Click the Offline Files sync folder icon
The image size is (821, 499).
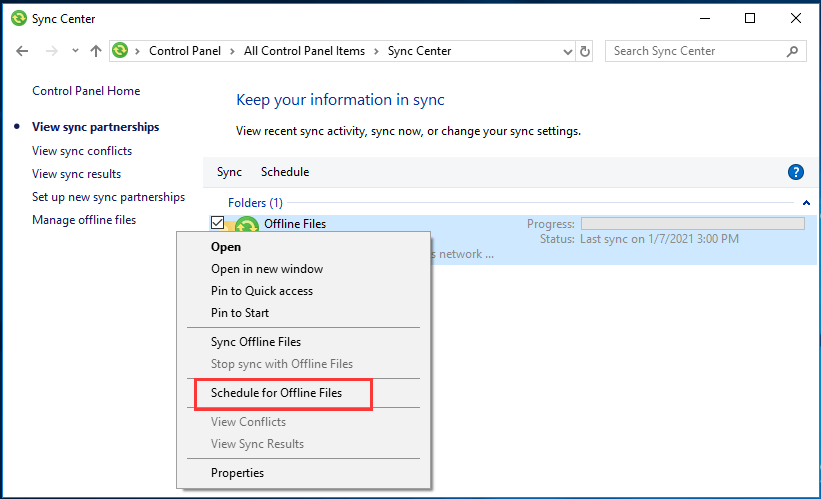245,225
